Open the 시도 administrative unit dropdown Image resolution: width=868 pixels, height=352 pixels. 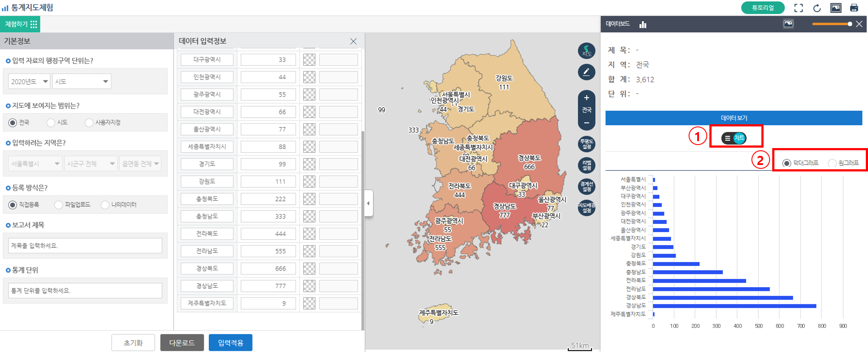pos(81,81)
